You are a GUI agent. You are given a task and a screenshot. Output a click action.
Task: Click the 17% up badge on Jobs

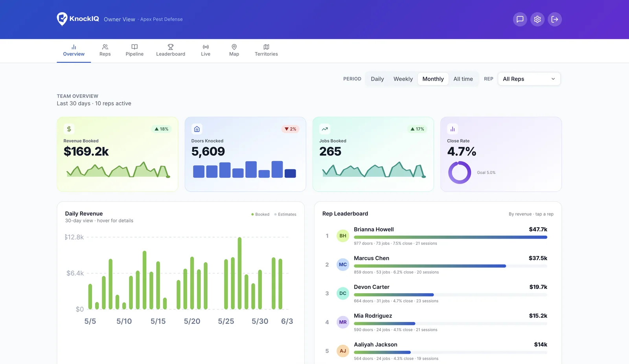point(417,129)
